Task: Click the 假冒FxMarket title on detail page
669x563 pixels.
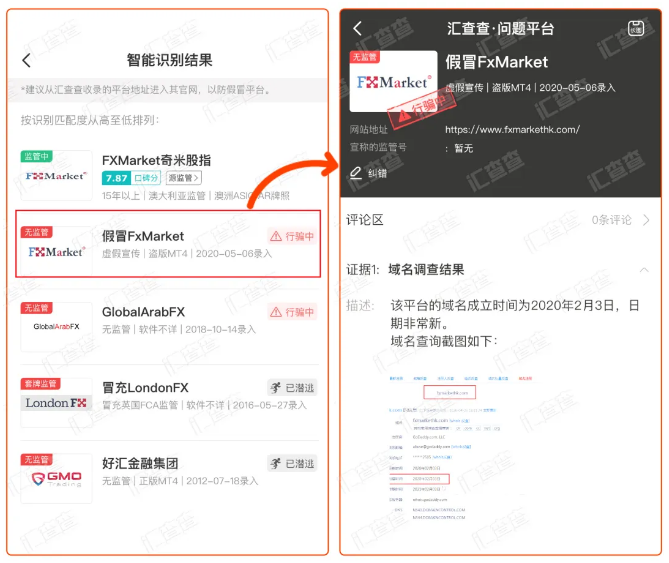Action: tap(497, 62)
